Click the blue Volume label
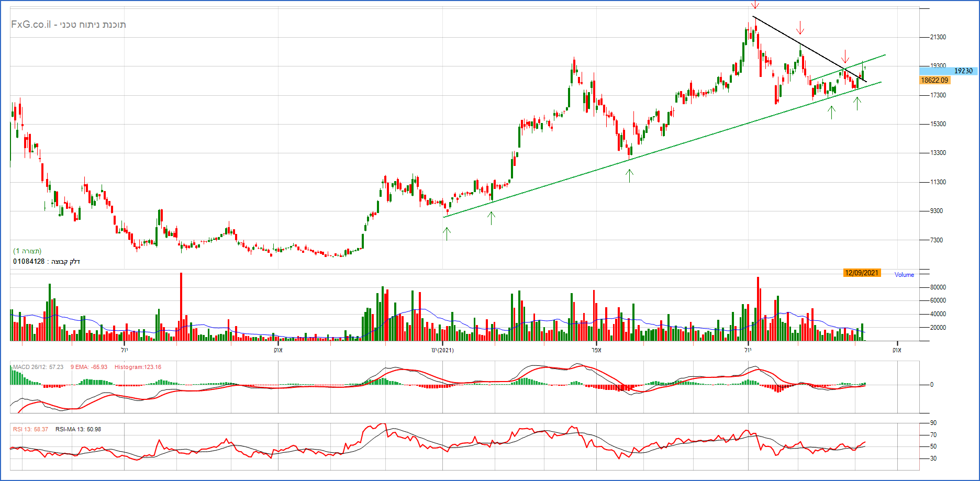The image size is (980, 481). click(904, 275)
